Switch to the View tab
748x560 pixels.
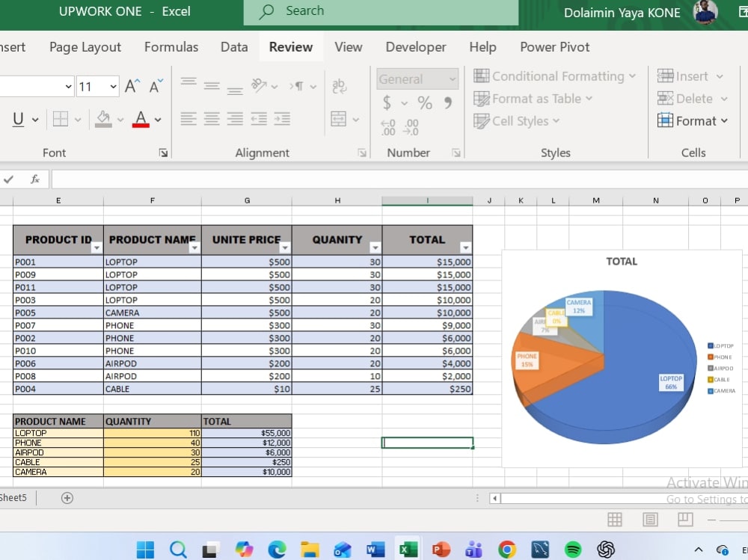coord(349,47)
